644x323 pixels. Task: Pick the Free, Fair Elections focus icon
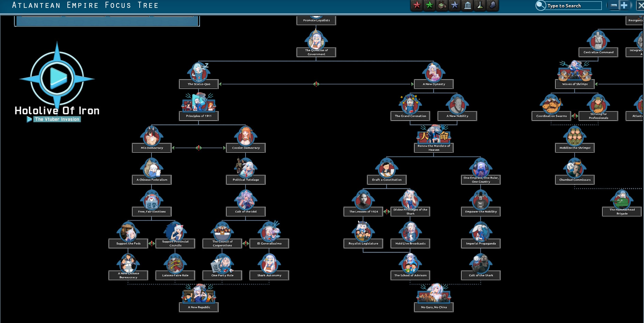(152, 199)
